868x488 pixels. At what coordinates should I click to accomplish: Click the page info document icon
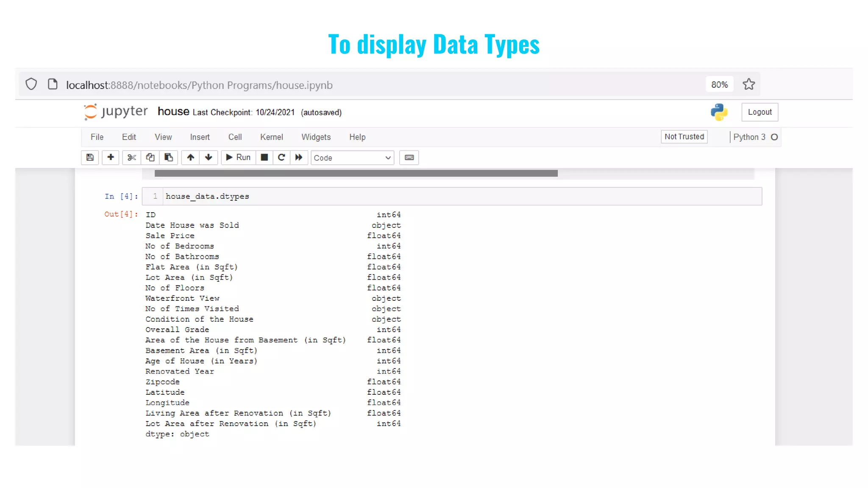click(x=53, y=84)
